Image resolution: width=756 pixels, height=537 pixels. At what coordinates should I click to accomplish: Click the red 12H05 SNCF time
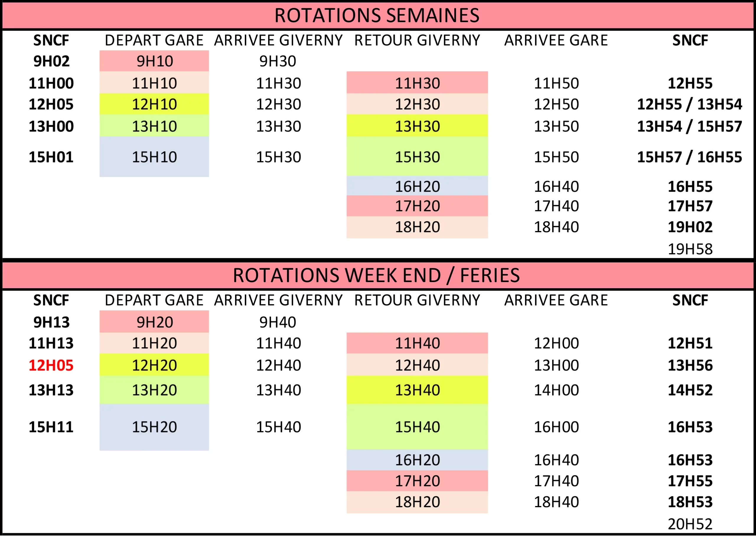tap(51, 365)
